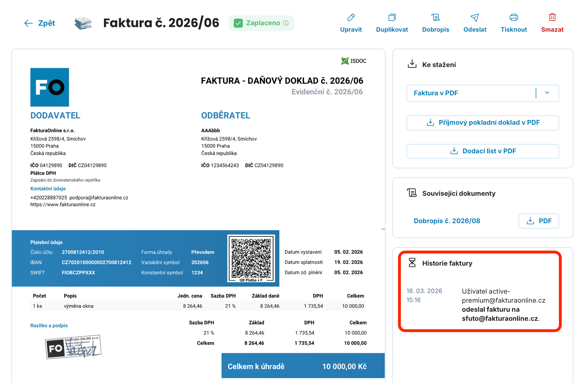Click the website https://www.fakturaonline.cz
Screen dimensions: 588x383
[x=63, y=205]
